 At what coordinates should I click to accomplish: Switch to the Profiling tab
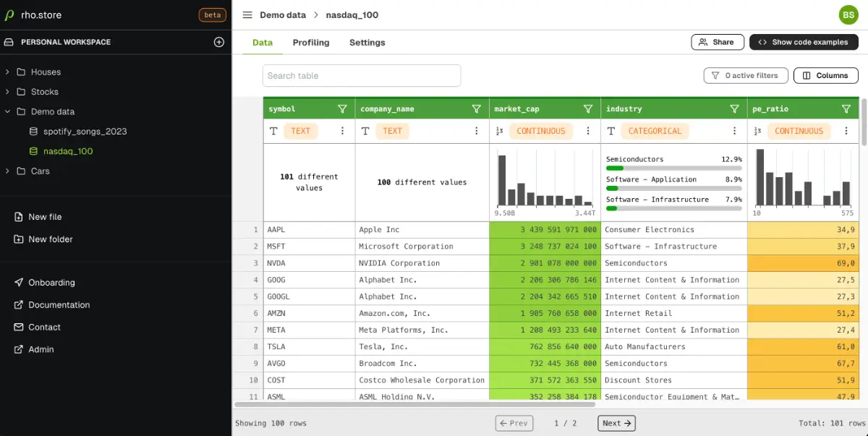click(x=311, y=43)
